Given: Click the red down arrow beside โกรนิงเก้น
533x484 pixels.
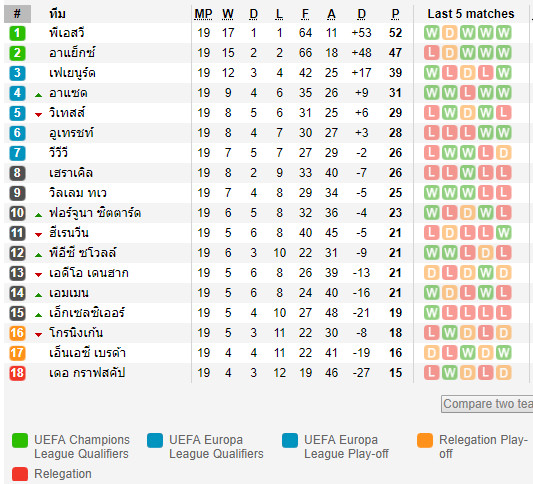Looking at the screenshot, I should pos(38,335).
